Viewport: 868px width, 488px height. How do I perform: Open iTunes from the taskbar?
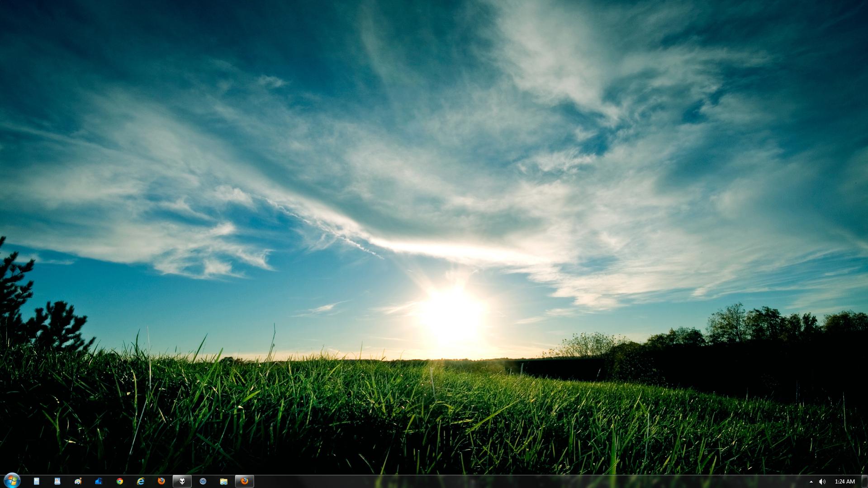tap(203, 481)
